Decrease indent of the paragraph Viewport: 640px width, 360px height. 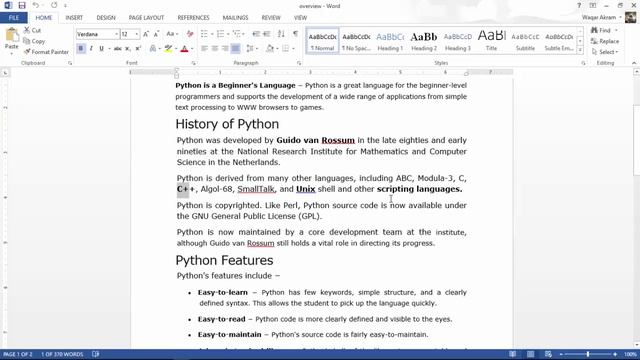256,34
